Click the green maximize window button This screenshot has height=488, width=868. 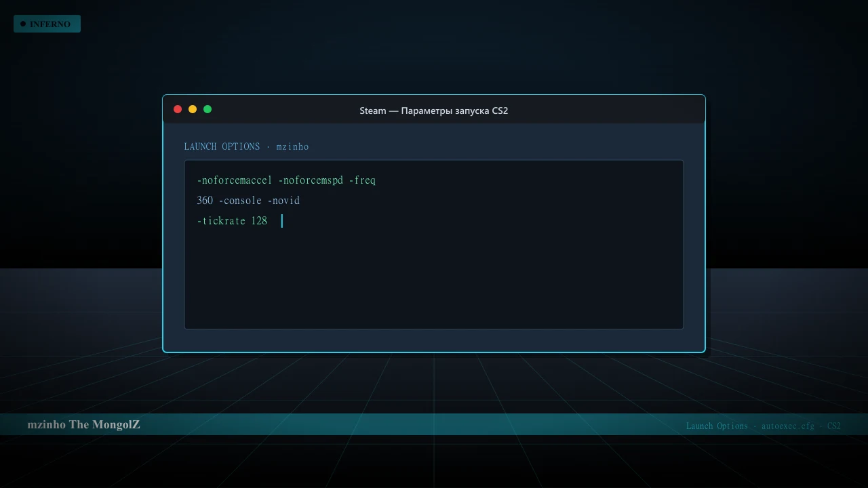click(x=208, y=109)
